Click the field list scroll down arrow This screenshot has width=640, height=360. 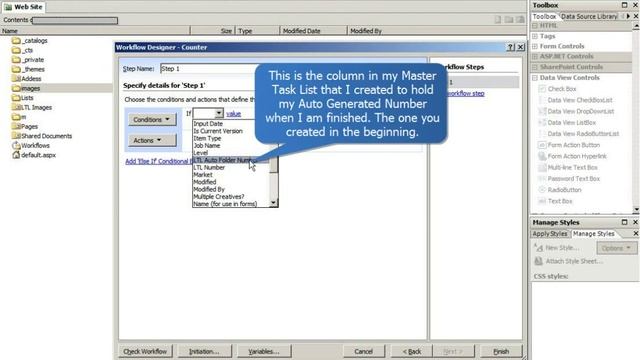point(273,203)
